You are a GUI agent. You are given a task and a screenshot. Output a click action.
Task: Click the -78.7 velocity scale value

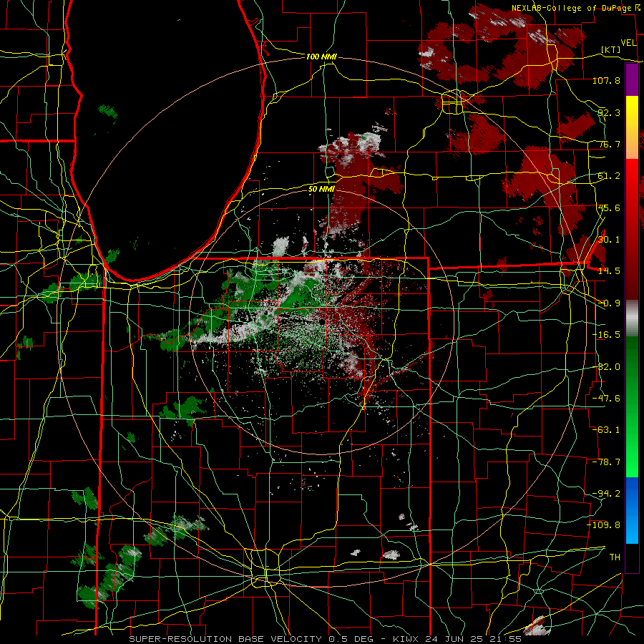click(606, 462)
